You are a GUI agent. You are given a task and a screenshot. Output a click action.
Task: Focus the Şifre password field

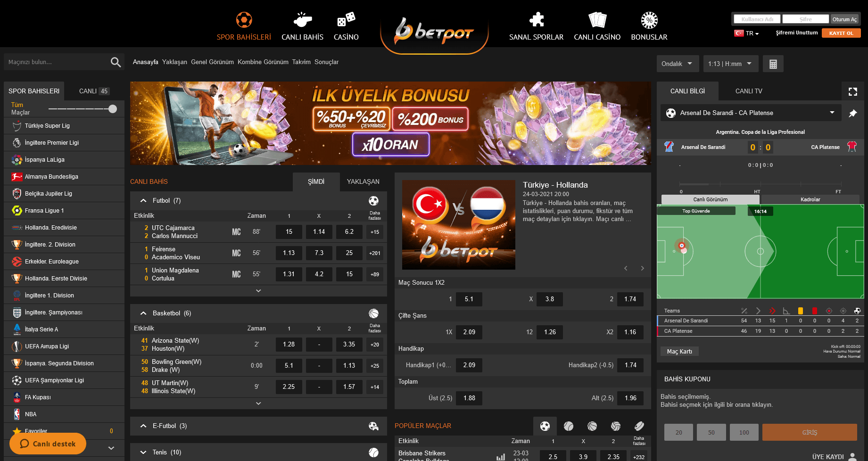pos(806,19)
